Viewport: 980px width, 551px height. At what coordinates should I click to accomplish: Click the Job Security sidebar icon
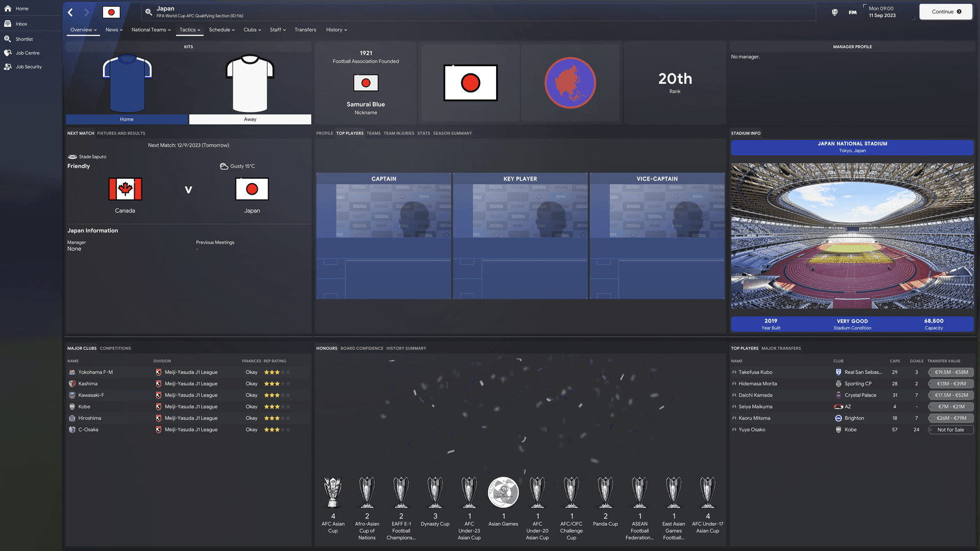point(8,67)
